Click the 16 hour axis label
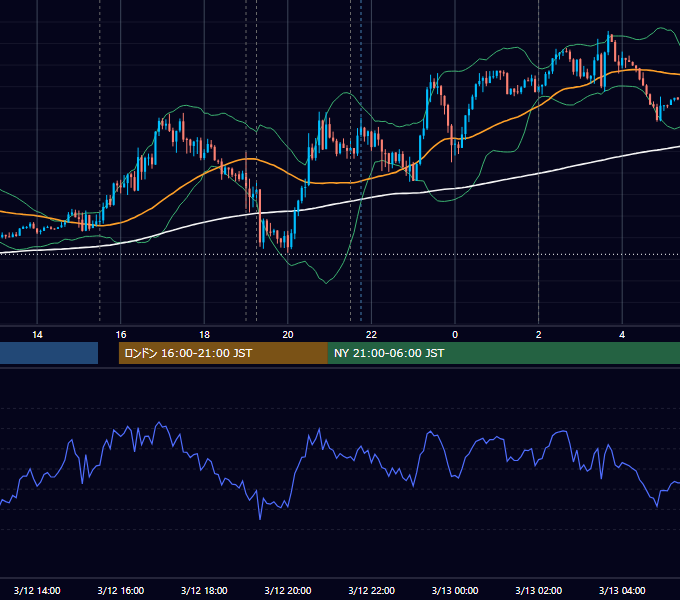Screen dimensions: 680x600 (x=121, y=335)
